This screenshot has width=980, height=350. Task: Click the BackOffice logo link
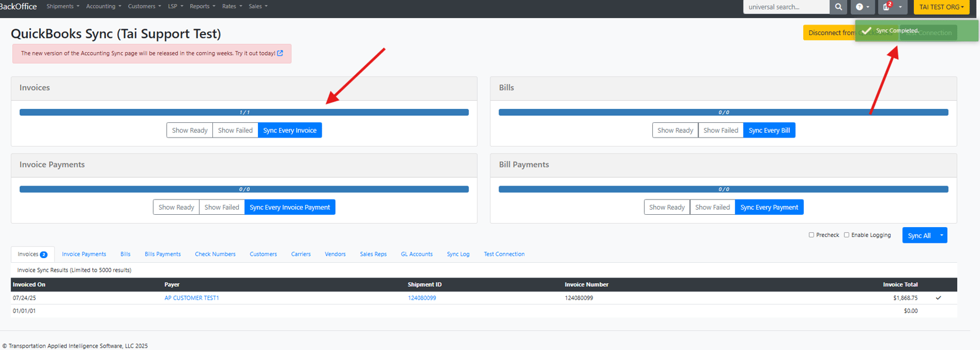[18, 6]
